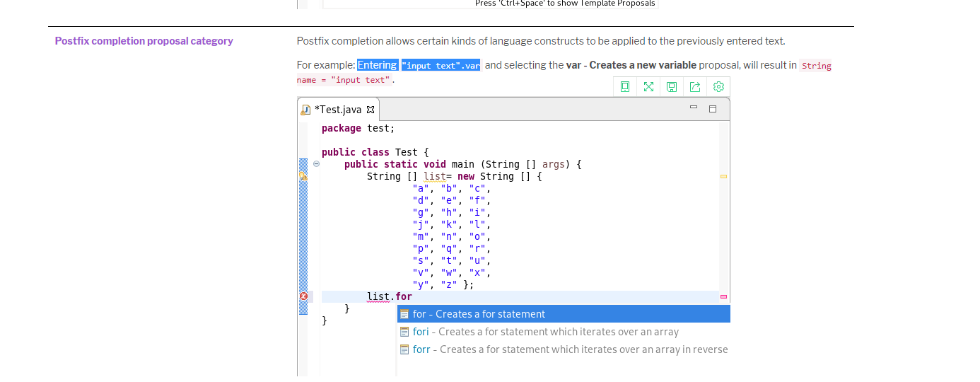Open the gear settings icon above the screenshot
980x382 pixels.
pyautogui.click(x=718, y=86)
